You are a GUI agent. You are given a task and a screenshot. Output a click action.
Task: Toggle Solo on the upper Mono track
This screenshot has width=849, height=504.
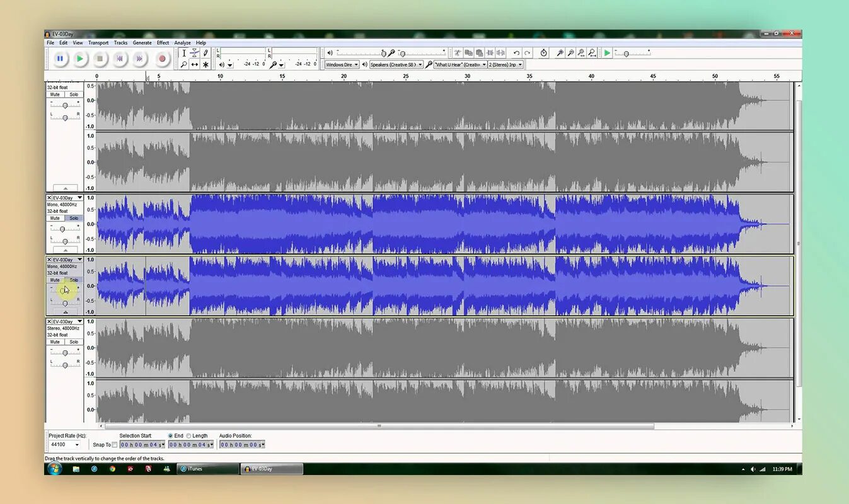tap(74, 218)
